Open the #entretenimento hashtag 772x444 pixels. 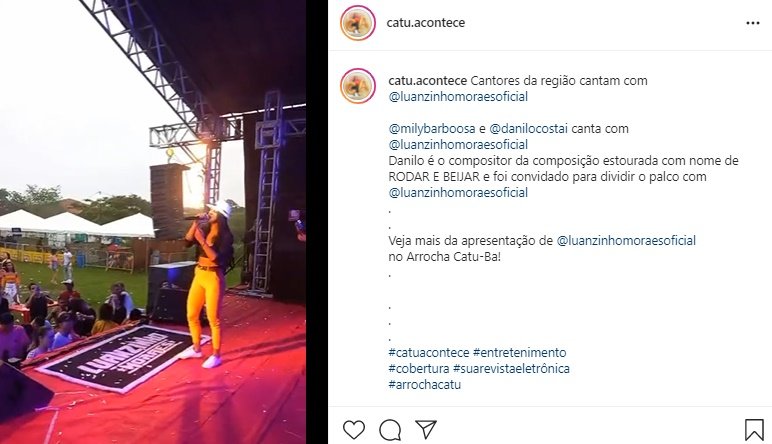pos(519,353)
